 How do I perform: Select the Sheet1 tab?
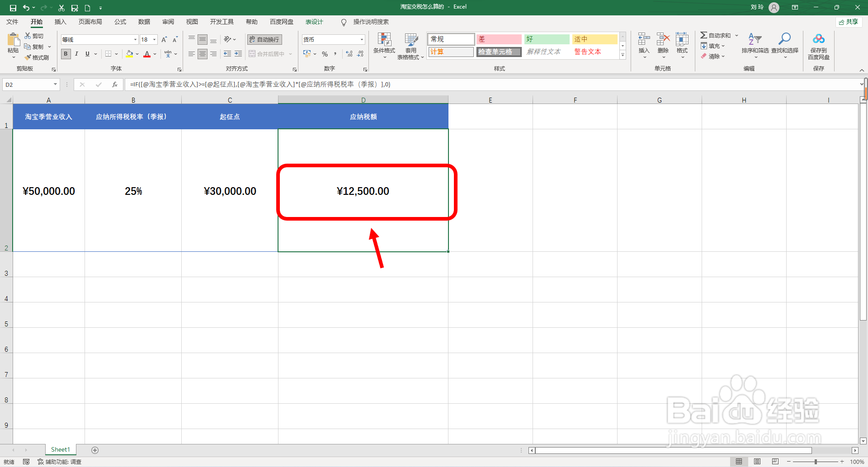tap(61, 449)
